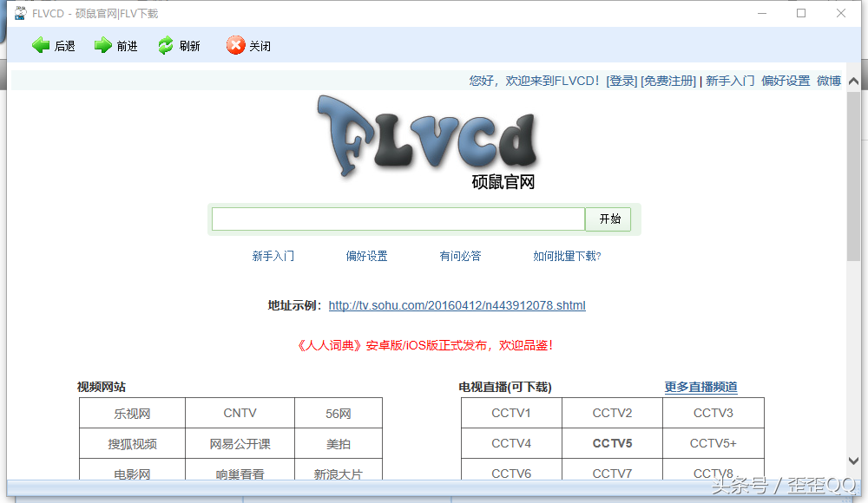Image resolution: width=868 pixels, height=503 pixels.
Task: Open 更多直播频道 link
Action: [700, 387]
